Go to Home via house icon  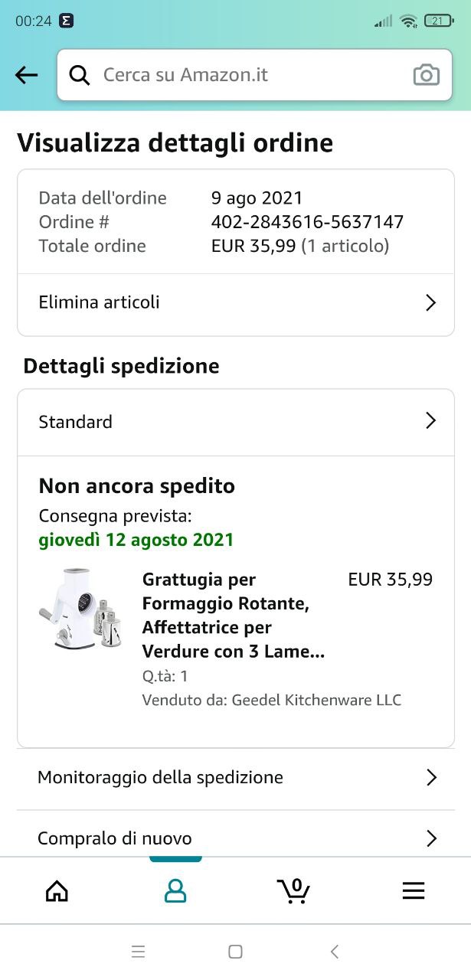[57, 891]
